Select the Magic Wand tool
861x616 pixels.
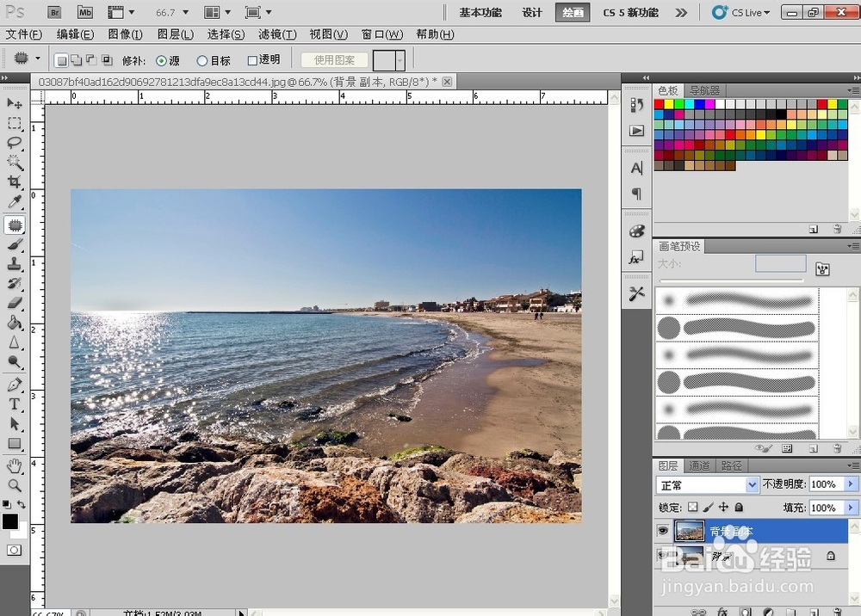(15, 163)
